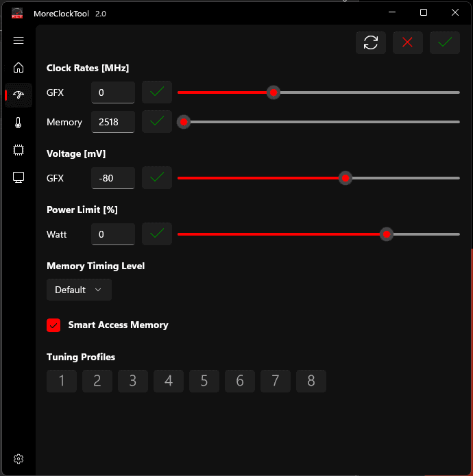Click the Tuning Profiles heading

(x=81, y=357)
